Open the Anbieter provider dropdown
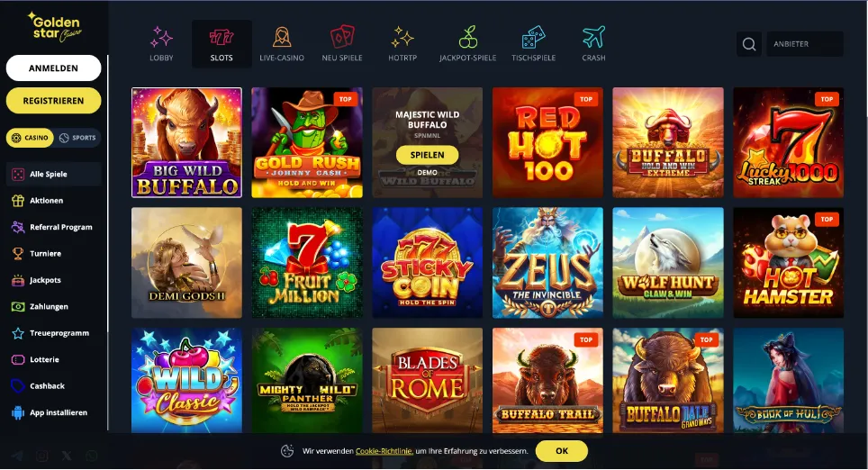This screenshot has width=868, height=470. pyautogui.click(x=804, y=44)
